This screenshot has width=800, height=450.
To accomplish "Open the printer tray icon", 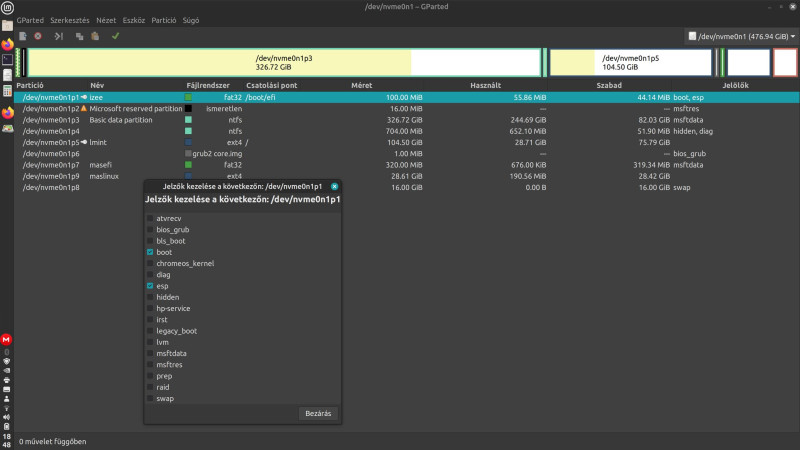I will 7,380.
